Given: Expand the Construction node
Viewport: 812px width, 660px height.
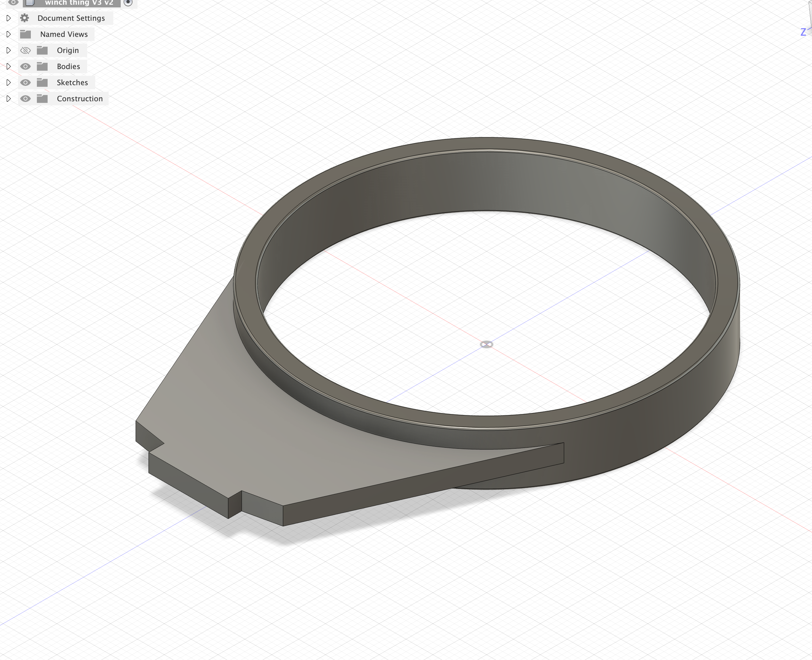Looking at the screenshot, I should coord(8,99).
